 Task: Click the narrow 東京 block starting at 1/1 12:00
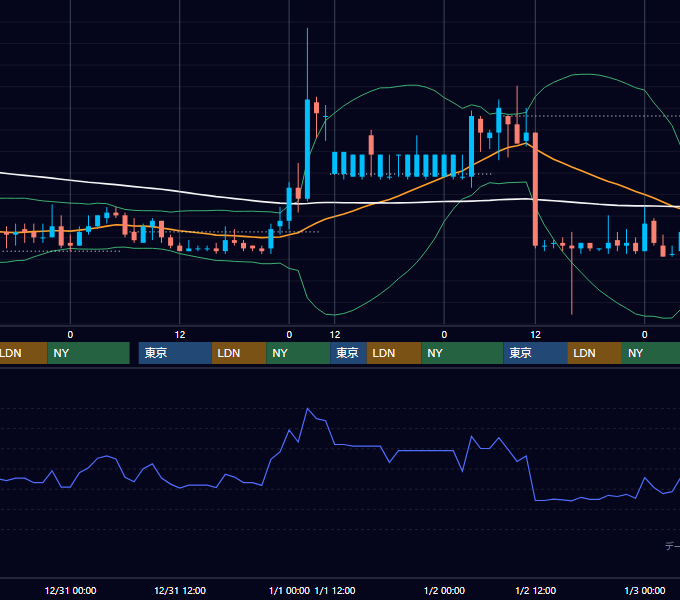(x=348, y=353)
